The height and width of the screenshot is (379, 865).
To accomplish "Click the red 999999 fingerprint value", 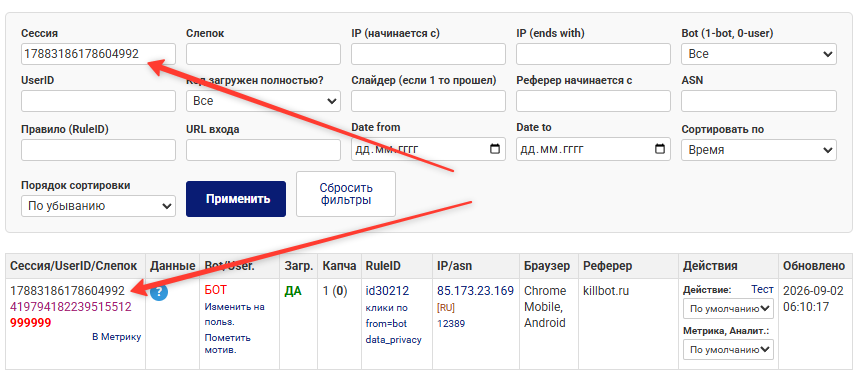I will point(30,323).
